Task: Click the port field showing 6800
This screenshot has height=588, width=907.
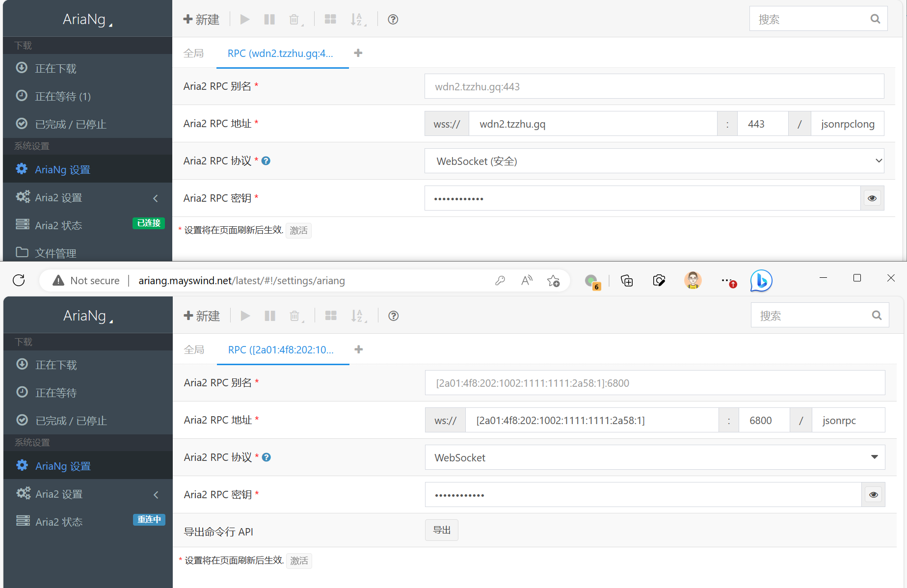Action: (764, 421)
